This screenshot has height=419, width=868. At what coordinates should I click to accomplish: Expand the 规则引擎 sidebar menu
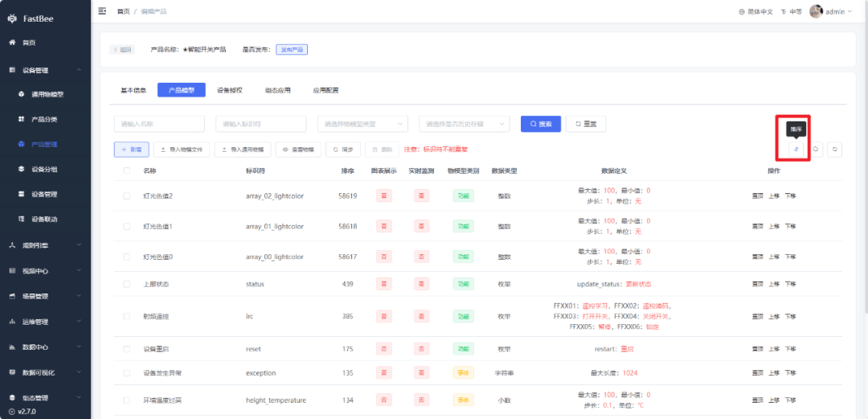[45, 244]
